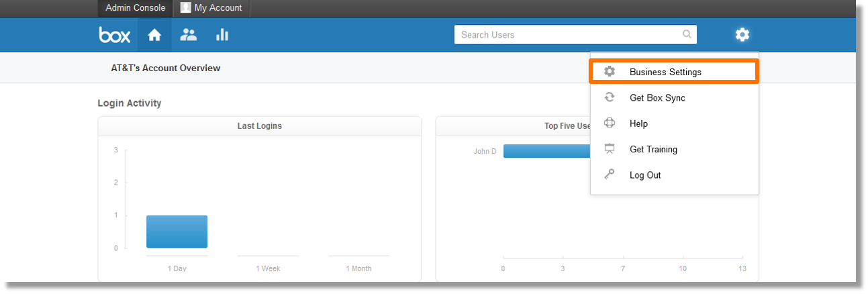Open the Reports bar chart icon
The width and height of the screenshot is (868, 294).
pyautogui.click(x=222, y=35)
